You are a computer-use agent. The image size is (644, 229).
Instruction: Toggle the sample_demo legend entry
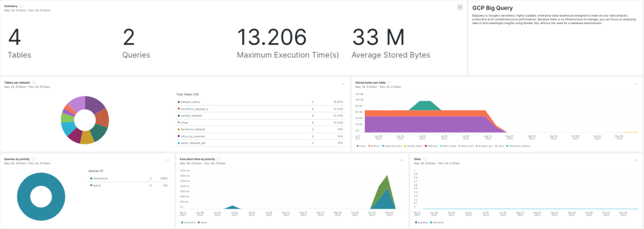tap(414, 145)
